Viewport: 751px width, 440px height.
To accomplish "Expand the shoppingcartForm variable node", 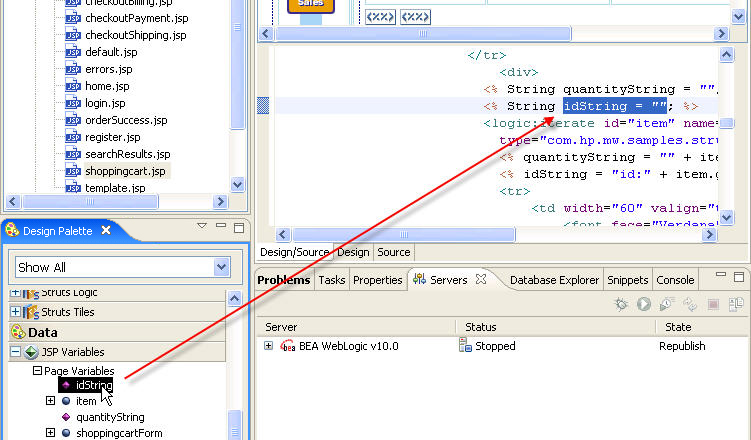I will coord(50,433).
